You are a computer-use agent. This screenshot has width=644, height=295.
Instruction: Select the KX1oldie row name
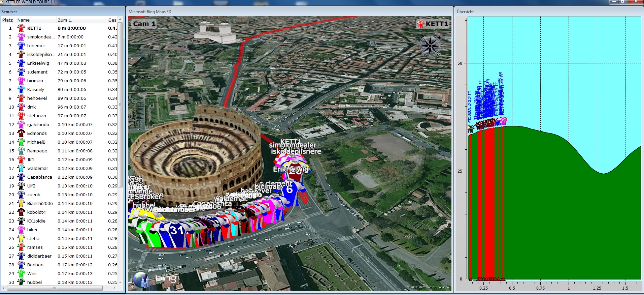click(36, 221)
